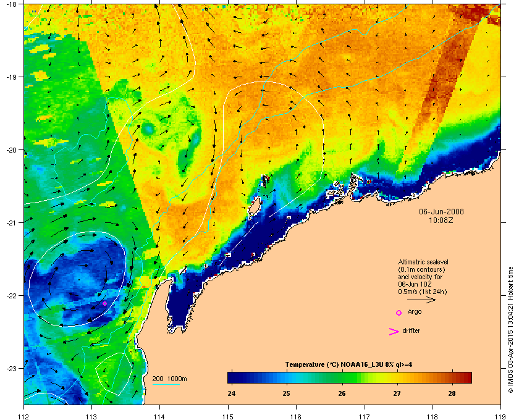Screen dimensions: 519x420
Task: Click the latitude label -18 on the axis
Action: pos(11,4)
